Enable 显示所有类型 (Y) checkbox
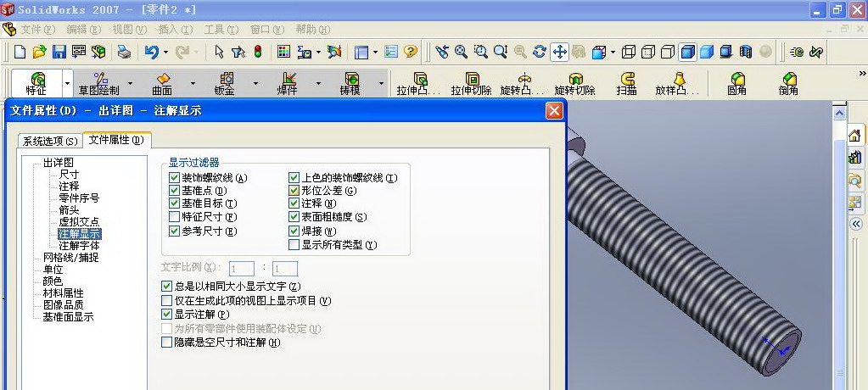Viewport: 868px width, 390px height. 294,244
